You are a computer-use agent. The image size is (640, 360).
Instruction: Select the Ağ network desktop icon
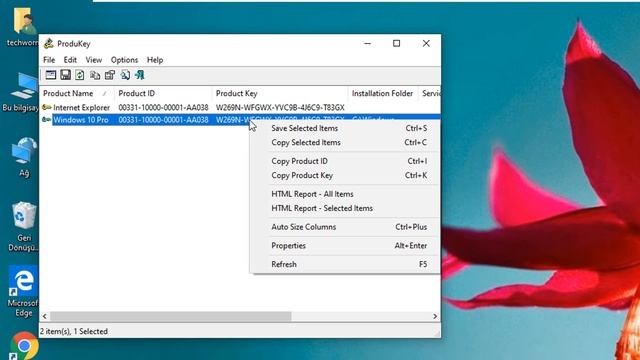point(24,157)
